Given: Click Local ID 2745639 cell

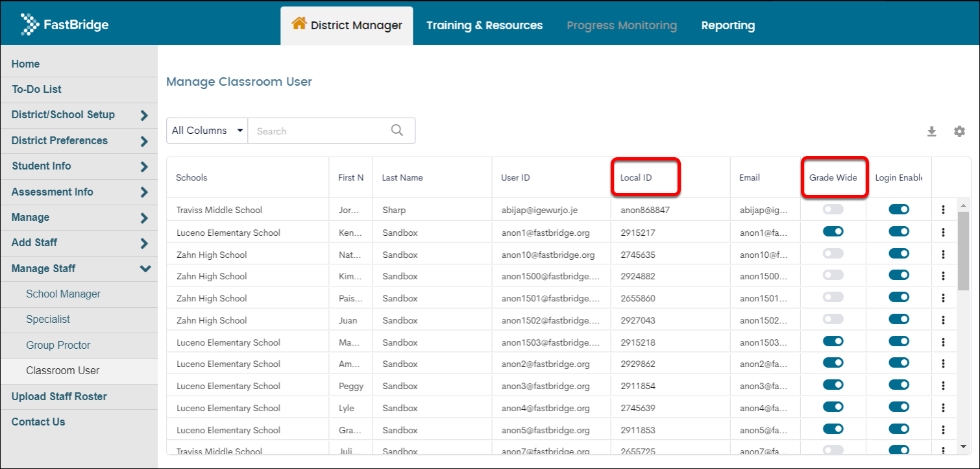Looking at the screenshot, I should pos(638,408).
